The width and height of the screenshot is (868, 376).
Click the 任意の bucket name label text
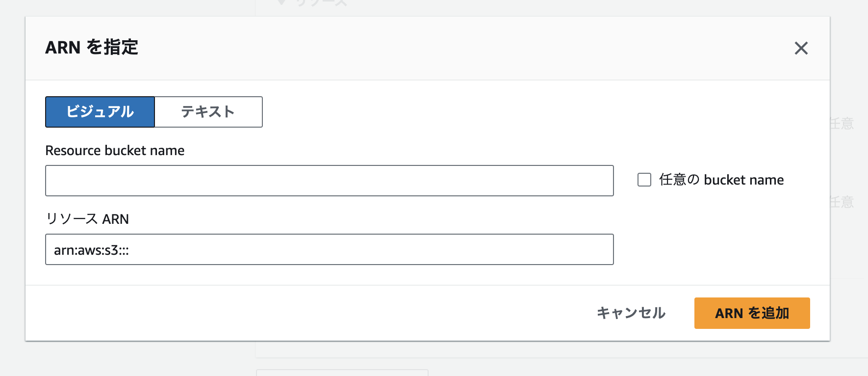[721, 180]
